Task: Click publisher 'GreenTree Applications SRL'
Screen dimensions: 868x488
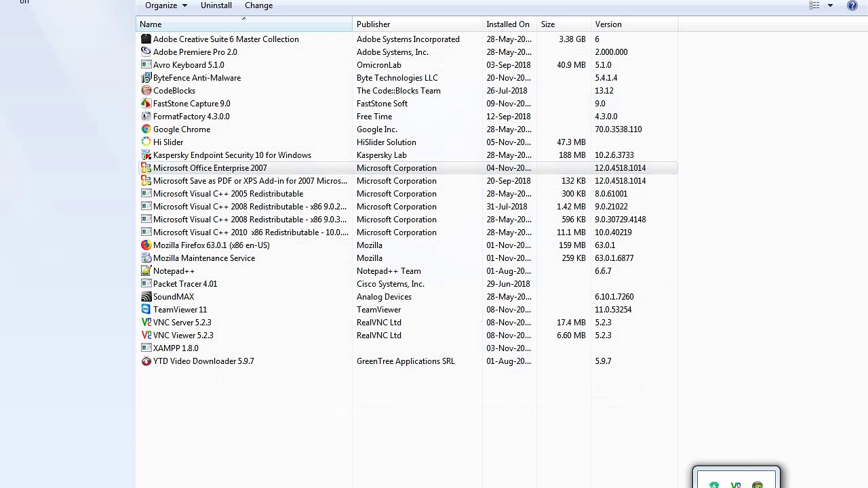Action: pyautogui.click(x=406, y=361)
